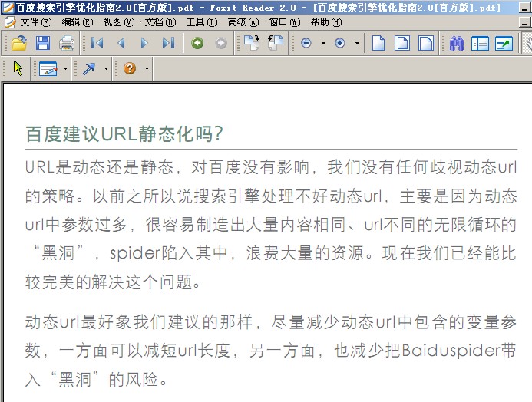Go to the previous page
Image resolution: width=532 pixels, height=402 pixels.
point(121,43)
